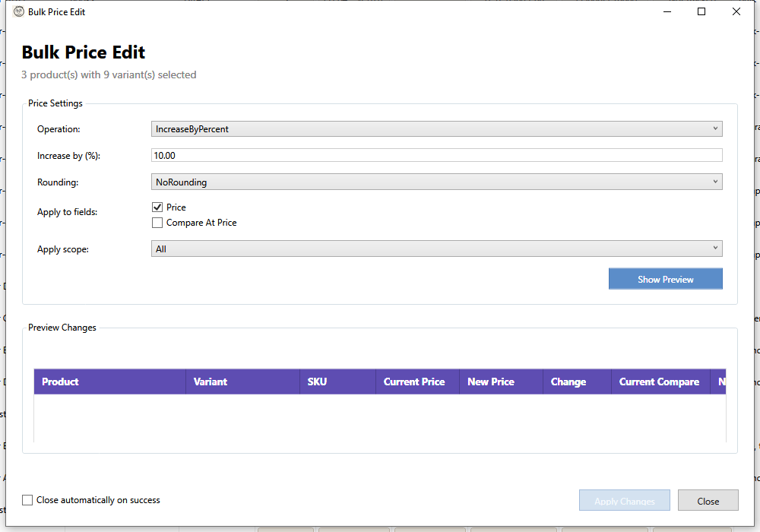The width and height of the screenshot is (760, 532).
Task: Open the Apply scope dropdown
Action: pos(436,249)
